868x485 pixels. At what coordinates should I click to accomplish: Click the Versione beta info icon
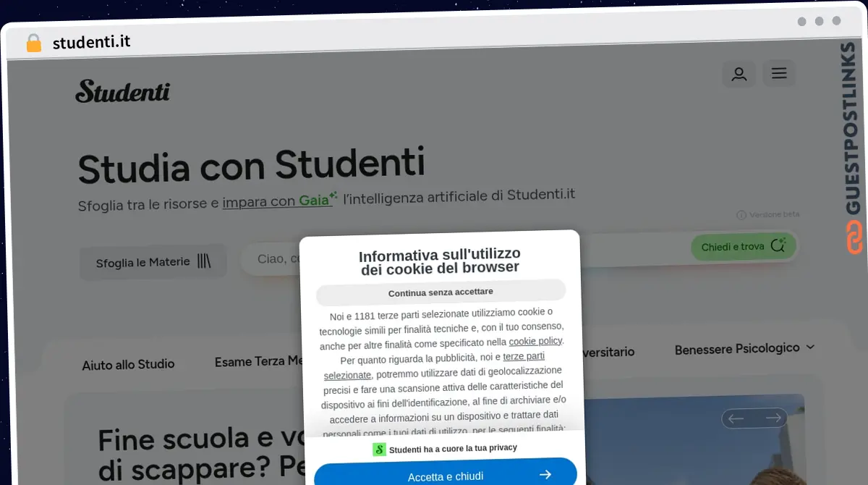click(741, 215)
